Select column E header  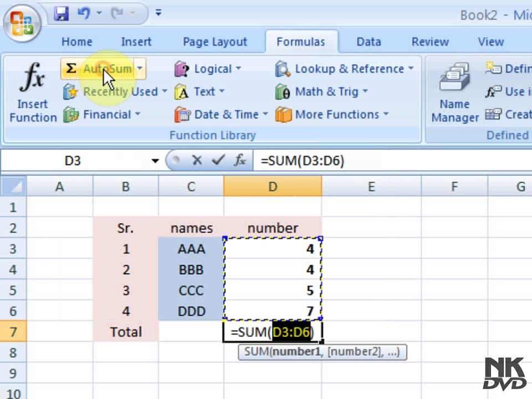tap(371, 186)
